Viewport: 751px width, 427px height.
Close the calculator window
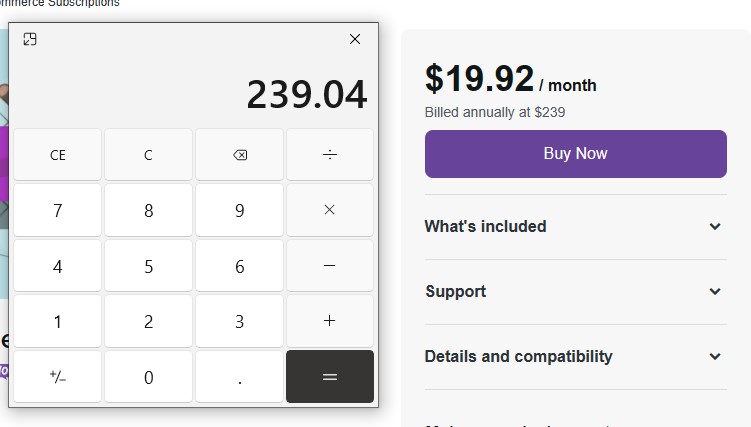pos(355,39)
